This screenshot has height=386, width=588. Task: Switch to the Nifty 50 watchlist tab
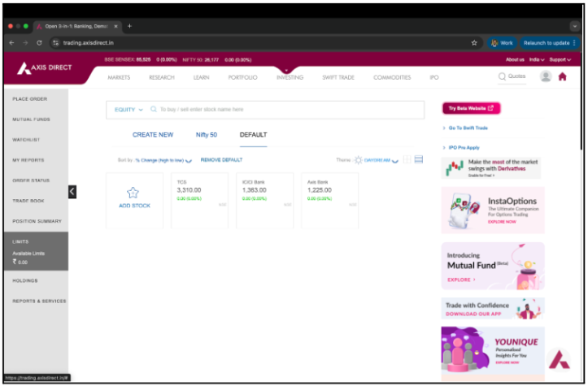tap(207, 135)
